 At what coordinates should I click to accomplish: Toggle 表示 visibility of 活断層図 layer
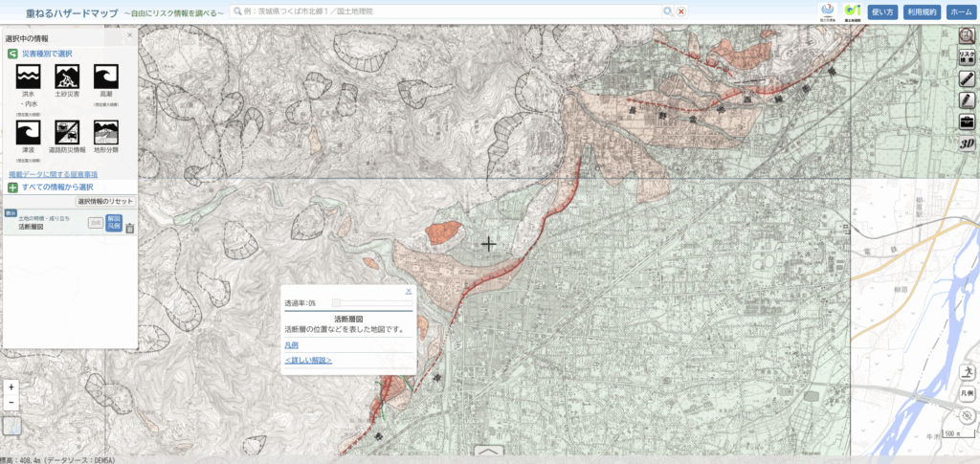(11, 212)
